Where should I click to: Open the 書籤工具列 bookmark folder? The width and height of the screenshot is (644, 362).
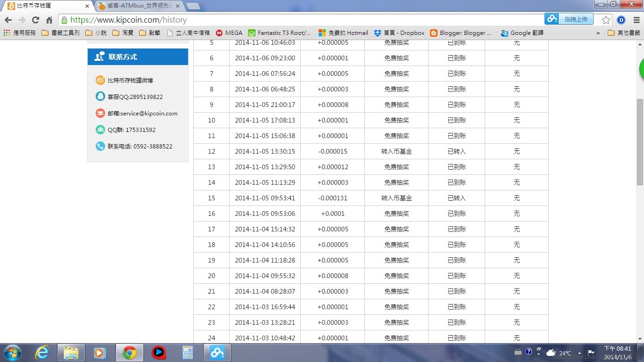pyautogui.click(x=60, y=33)
